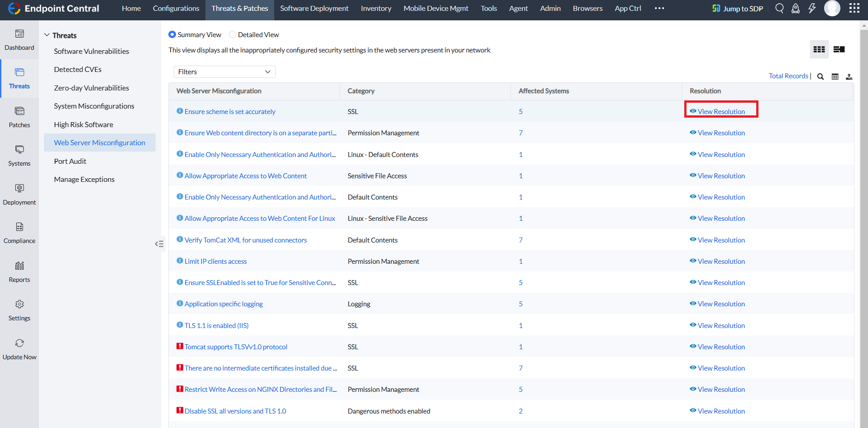Click View Resolution for Limit IP clients access
The width and height of the screenshot is (868, 428).
[x=717, y=261]
